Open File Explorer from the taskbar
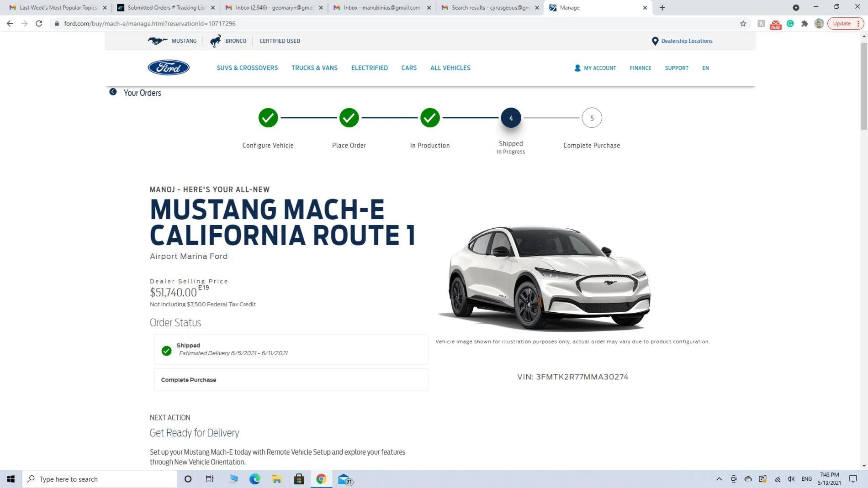 277,479
